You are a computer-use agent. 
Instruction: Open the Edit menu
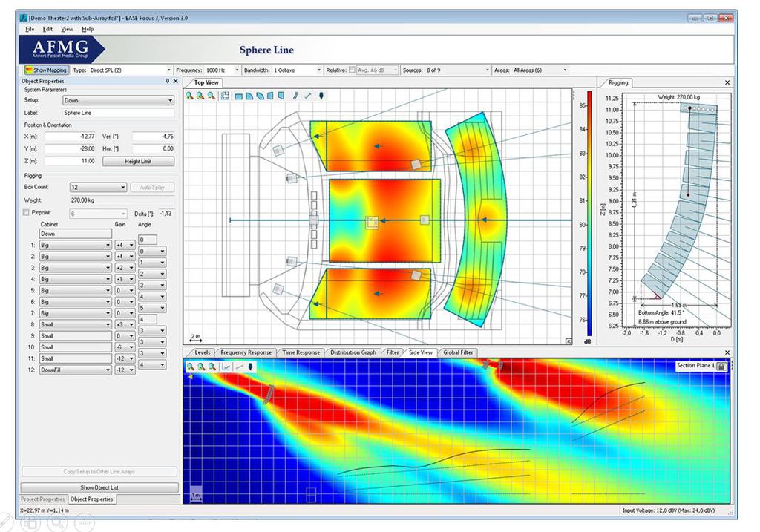click(47, 29)
